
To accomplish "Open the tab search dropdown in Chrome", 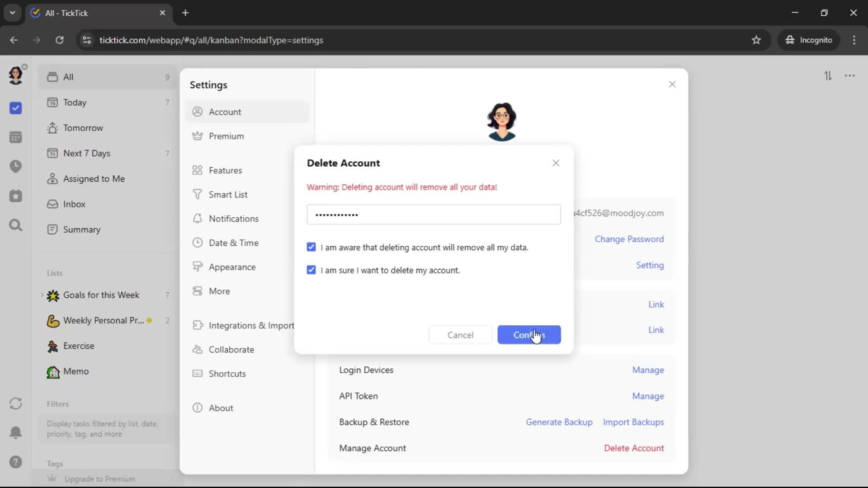I will 12,13.
